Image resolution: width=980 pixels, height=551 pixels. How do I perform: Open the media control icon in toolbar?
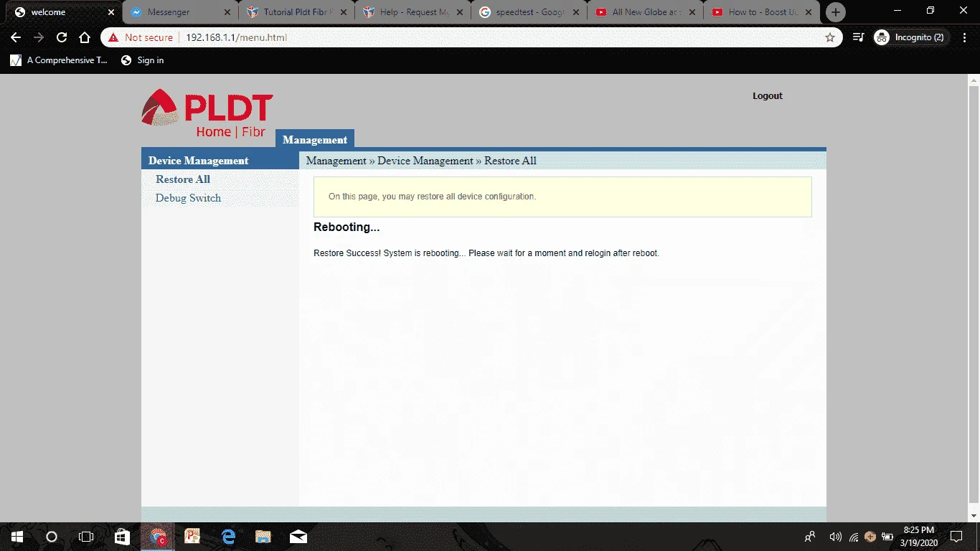click(x=858, y=37)
